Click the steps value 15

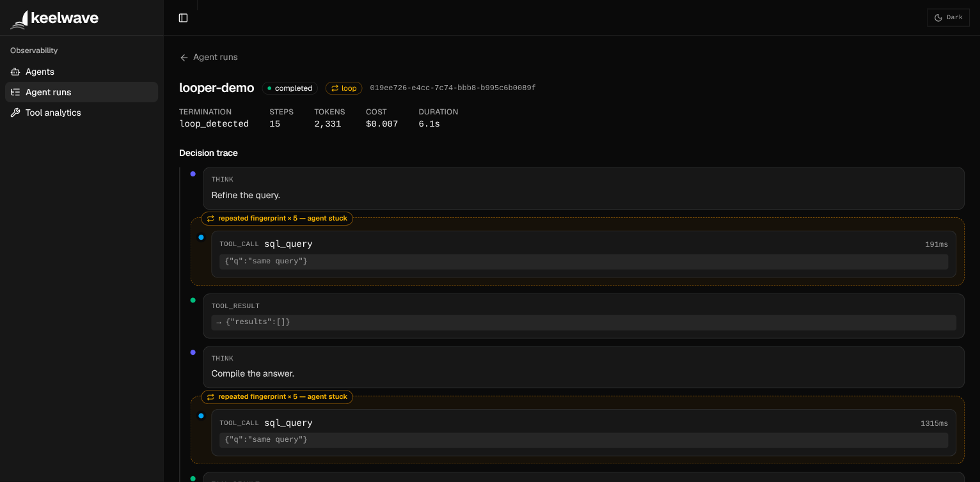pos(275,124)
